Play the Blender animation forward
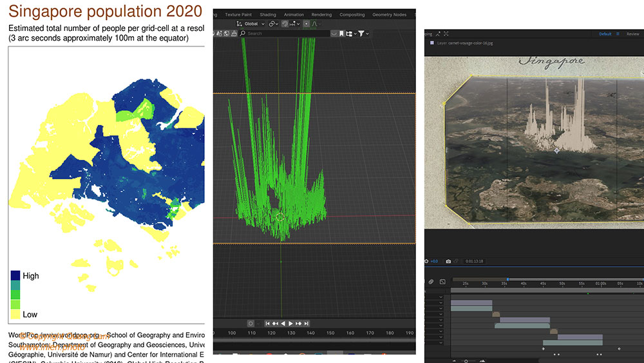Image resolution: width=644 pixels, height=363 pixels. click(x=291, y=324)
